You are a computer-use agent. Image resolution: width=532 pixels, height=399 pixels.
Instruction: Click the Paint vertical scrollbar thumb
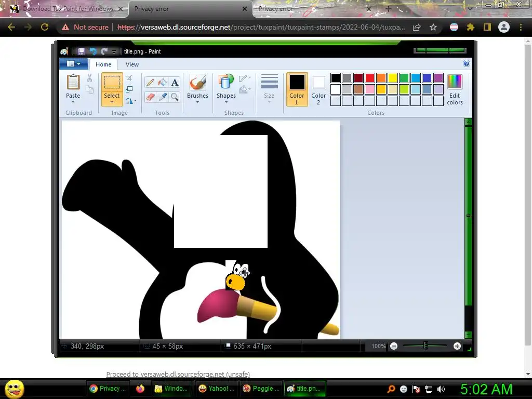pos(468,216)
